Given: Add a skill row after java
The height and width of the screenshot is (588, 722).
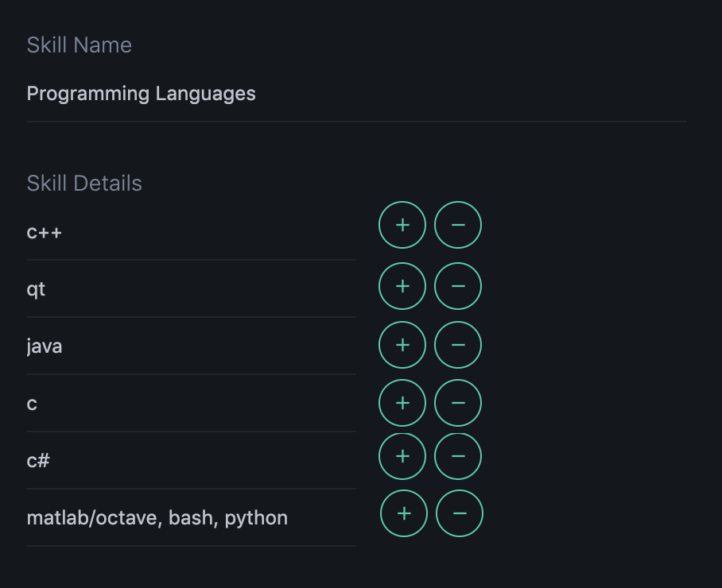Looking at the screenshot, I should pos(402,345).
